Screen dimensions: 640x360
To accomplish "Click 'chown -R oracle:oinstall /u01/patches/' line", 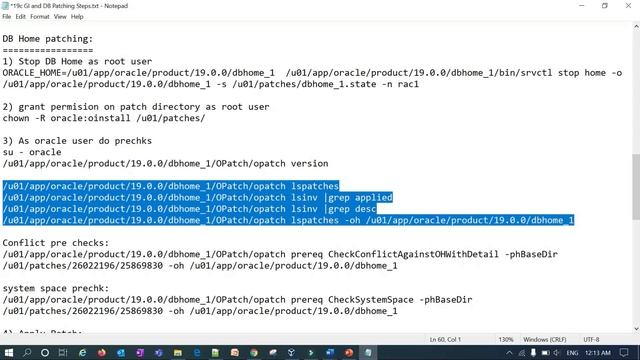I will [104, 118].
